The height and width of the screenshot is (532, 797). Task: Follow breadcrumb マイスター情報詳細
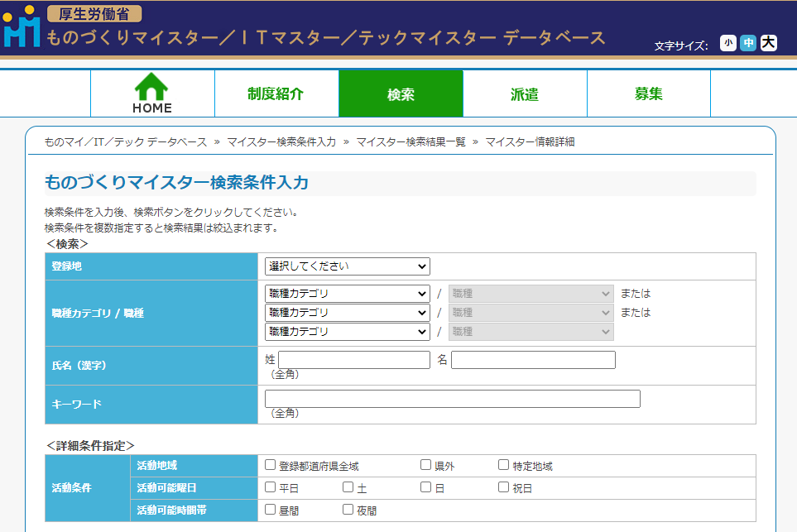click(x=531, y=141)
